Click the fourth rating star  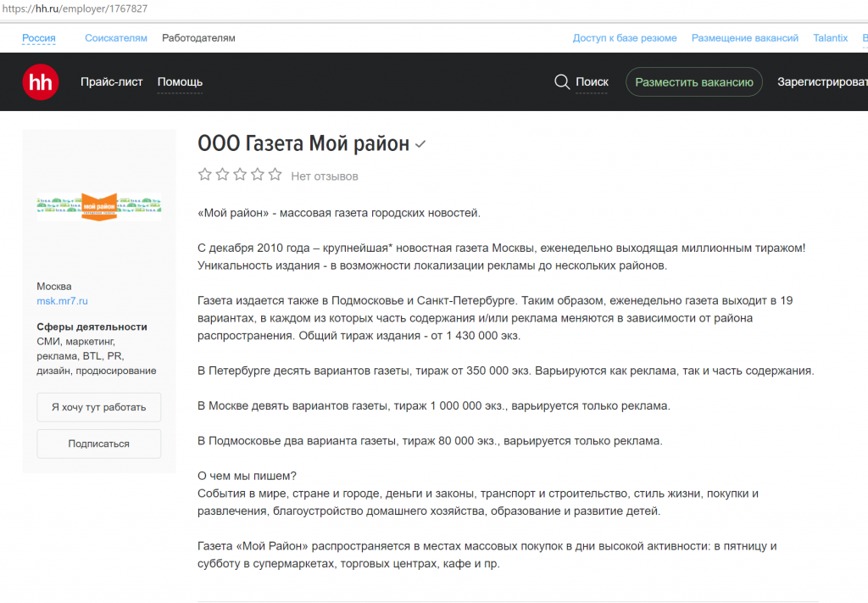point(258,175)
